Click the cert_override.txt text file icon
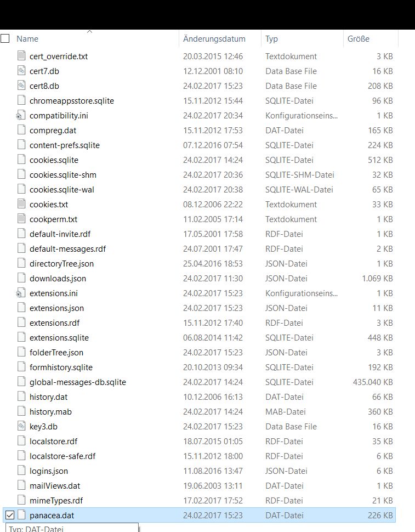Screen dimensions: 415x532 pyautogui.click(x=21, y=56)
